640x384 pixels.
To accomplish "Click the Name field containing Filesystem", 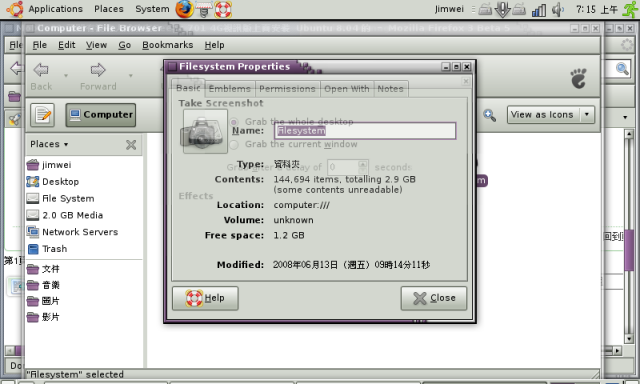I will point(365,131).
